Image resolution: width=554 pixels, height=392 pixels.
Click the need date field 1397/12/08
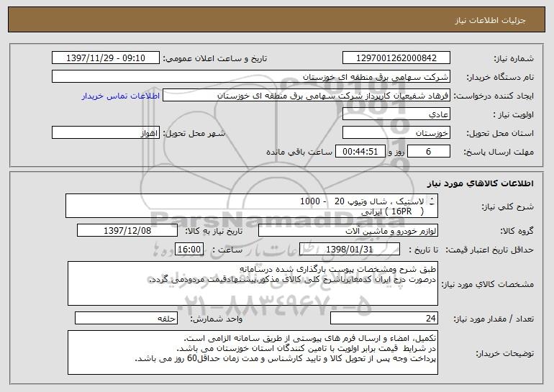pos(127,231)
